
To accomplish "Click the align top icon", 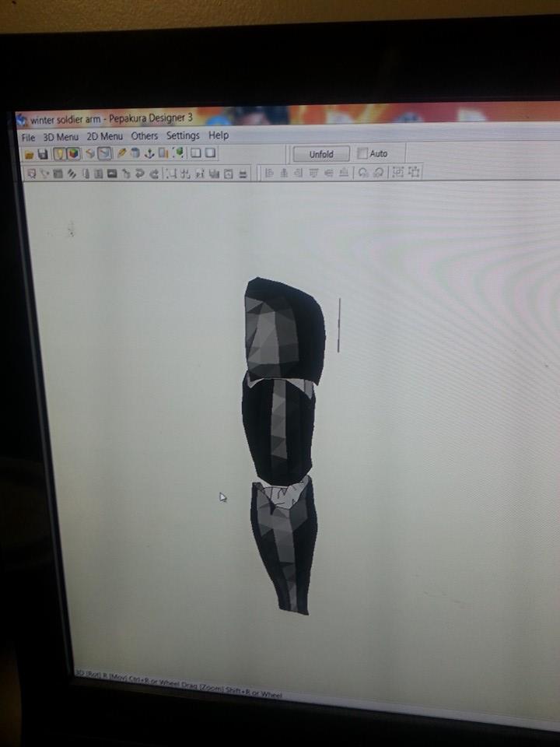I will click(x=313, y=173).
